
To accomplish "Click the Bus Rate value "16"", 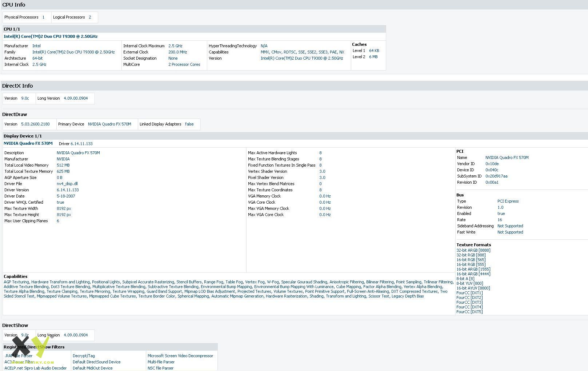I will pos(500,220).
